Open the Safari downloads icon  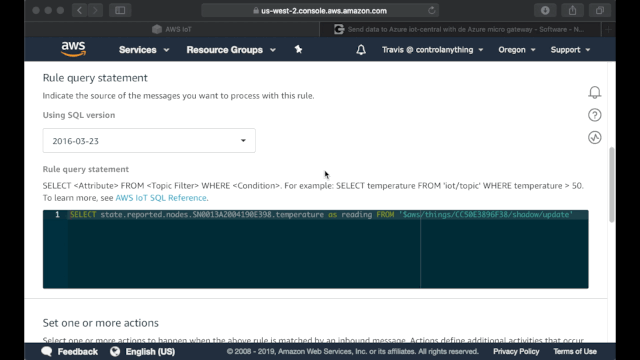pos(545,11)
